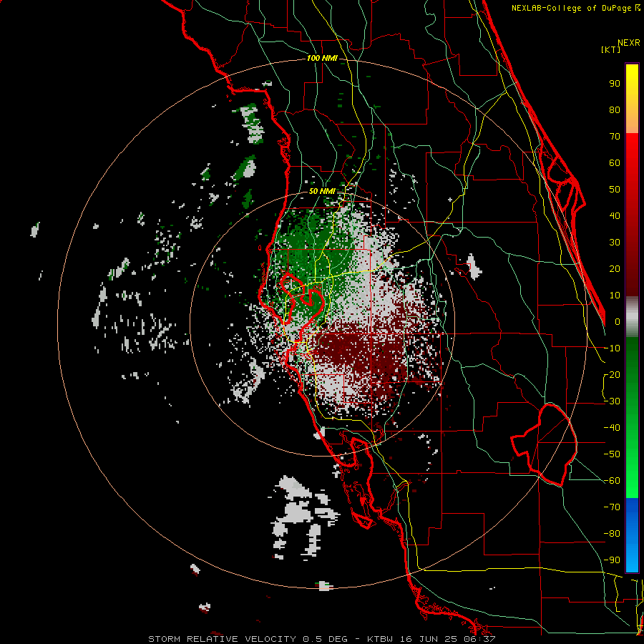Click the -50 value on velocity scale
Viewport: 644px width, 644px height.
click(x=612, y=454)
